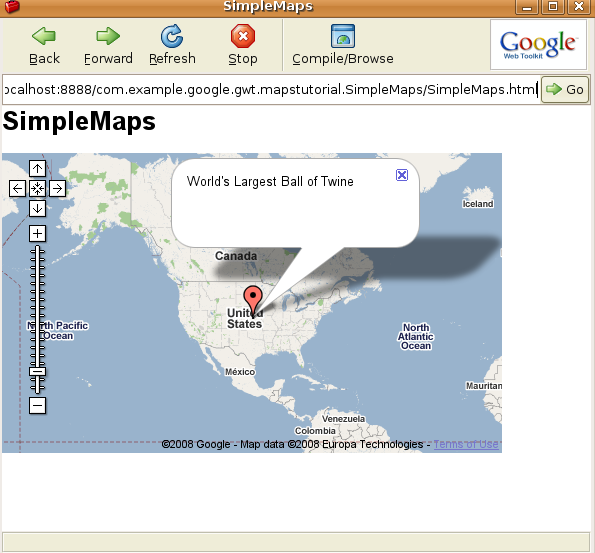
Task: Zoom out with the minus button
Action: (37, 405)
